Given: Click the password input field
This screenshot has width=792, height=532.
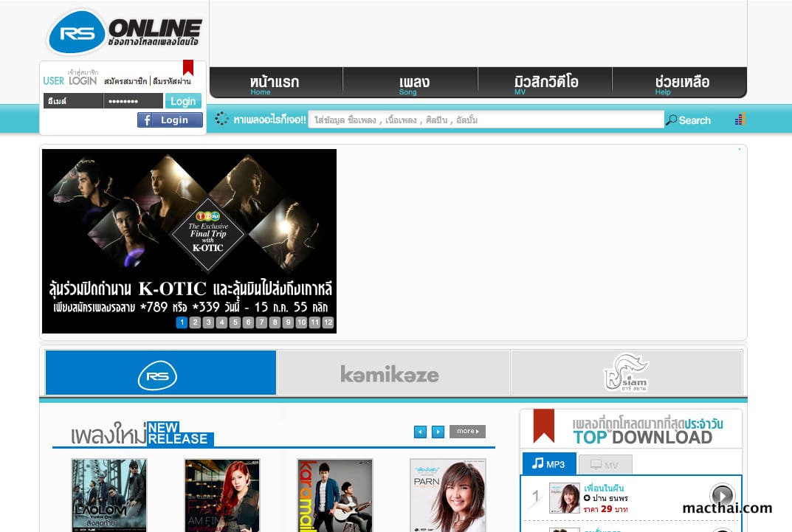Looking at the screenshot, I should (134, 101).
